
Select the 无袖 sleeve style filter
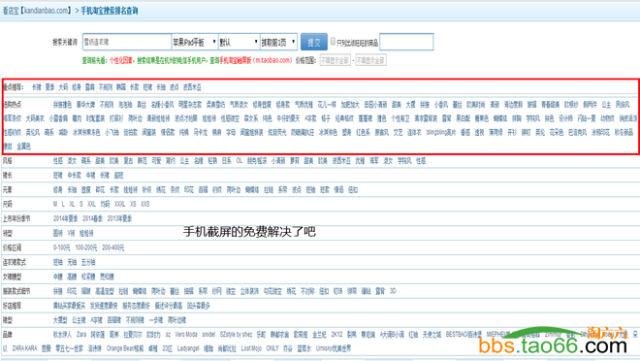[72, 262]
